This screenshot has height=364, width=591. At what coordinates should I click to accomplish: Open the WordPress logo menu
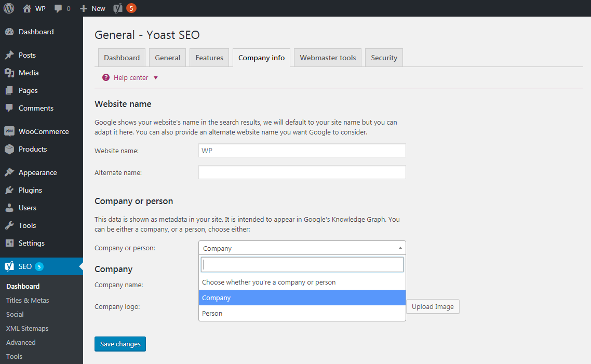tap(9, 8)
